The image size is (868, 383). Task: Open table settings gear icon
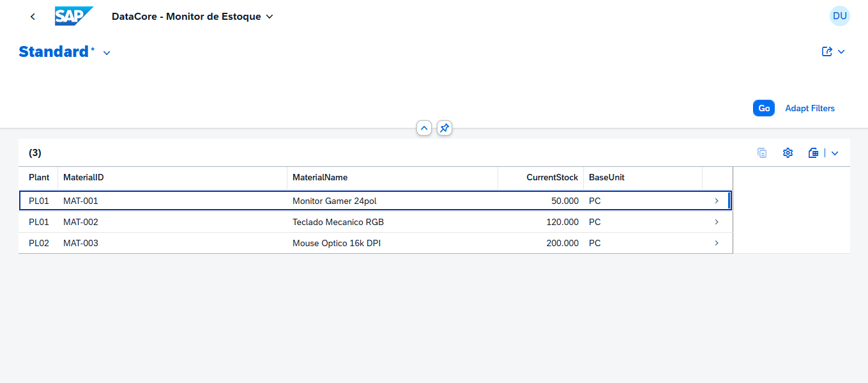[788, 153]
